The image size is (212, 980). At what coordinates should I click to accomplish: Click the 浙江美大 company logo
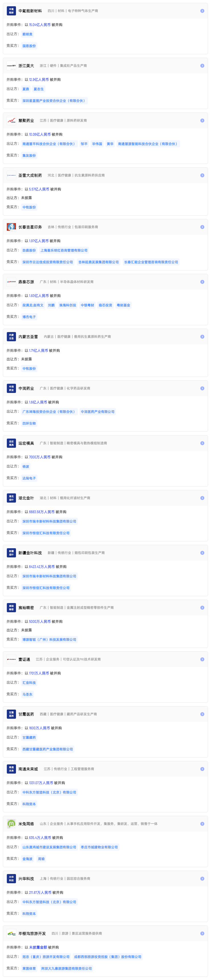click(x=11, y=66)
